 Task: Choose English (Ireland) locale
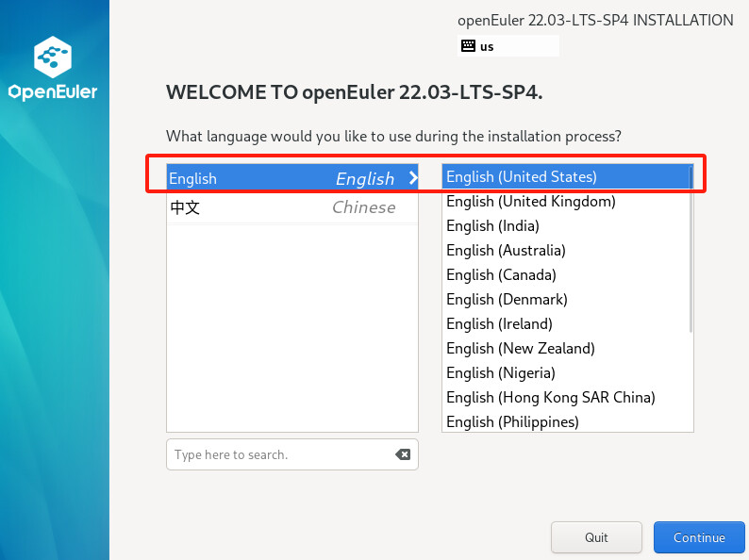[566, 324]
